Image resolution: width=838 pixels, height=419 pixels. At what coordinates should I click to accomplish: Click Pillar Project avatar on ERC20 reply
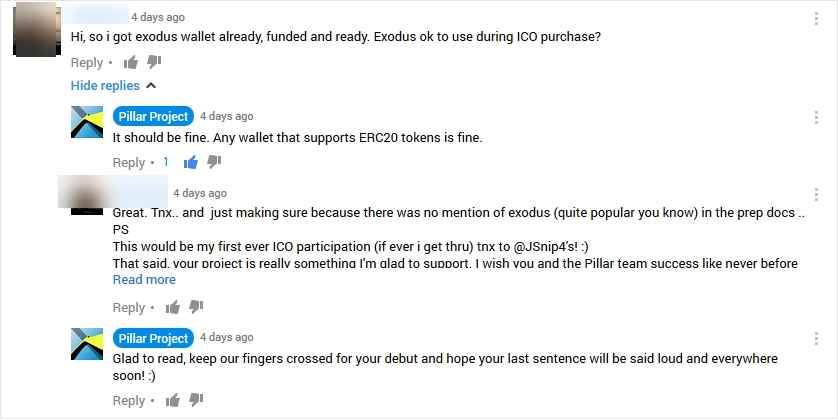(x=87, y=122)
